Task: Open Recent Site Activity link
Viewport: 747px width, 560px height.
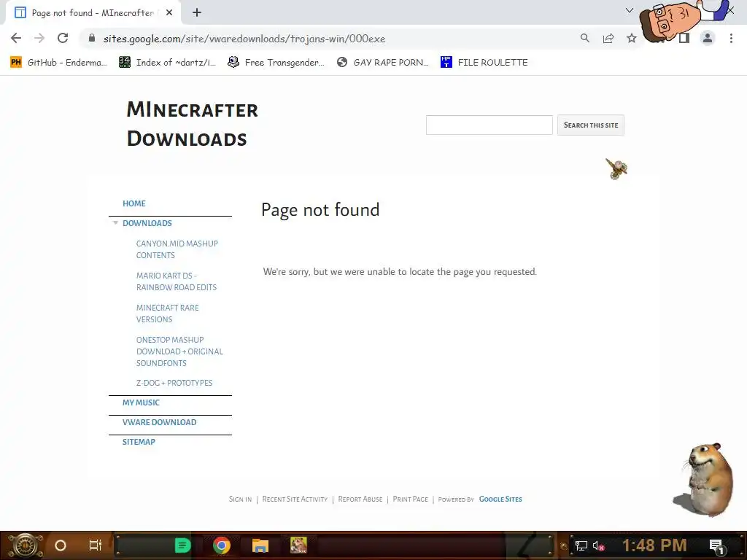Action: pos(295,499)
